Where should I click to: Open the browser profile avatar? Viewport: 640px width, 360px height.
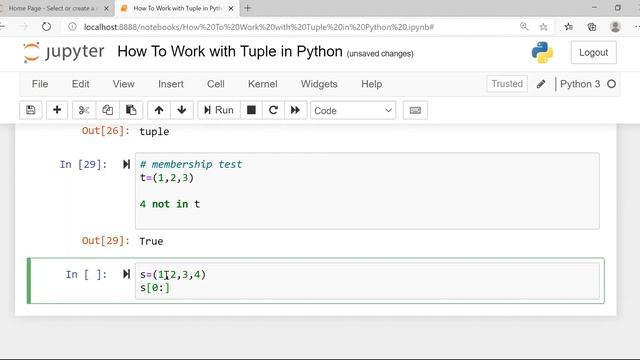click(x=615, y=27)
